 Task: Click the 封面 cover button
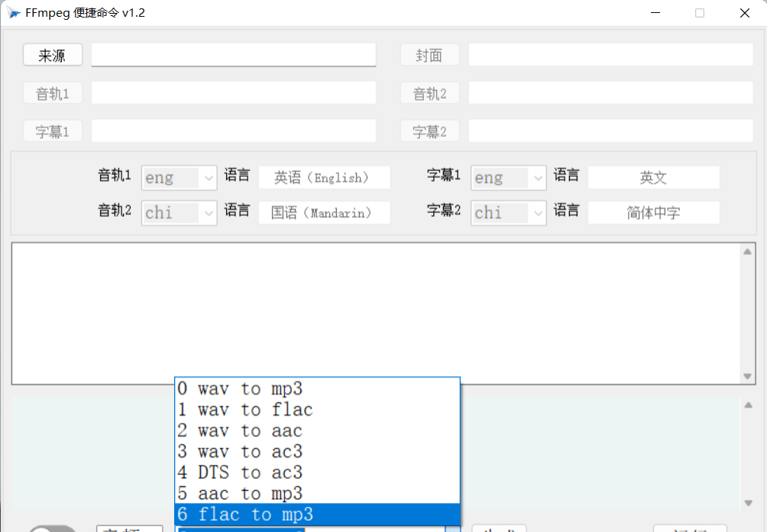[429, 55]
